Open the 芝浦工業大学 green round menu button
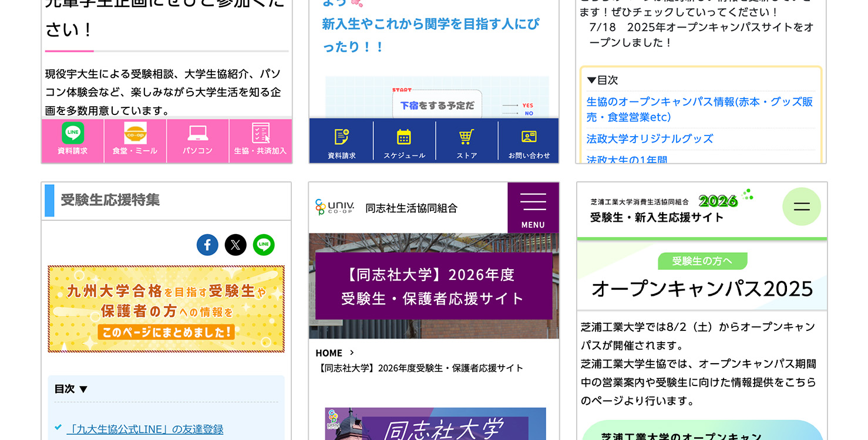 pos(802,207)
